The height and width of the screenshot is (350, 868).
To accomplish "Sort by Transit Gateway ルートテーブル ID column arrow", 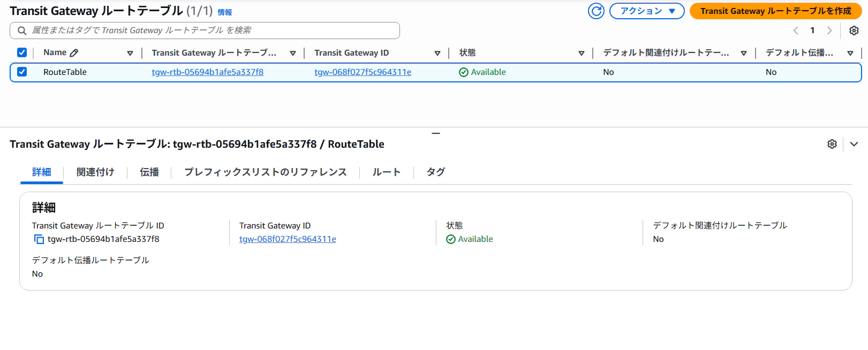I will (x=293, y=53).
